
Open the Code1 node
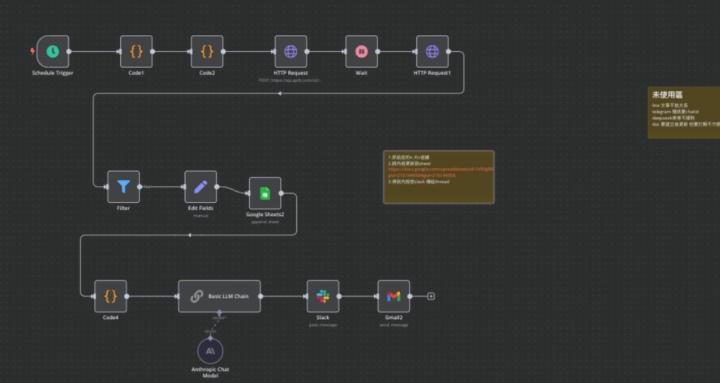136,51
